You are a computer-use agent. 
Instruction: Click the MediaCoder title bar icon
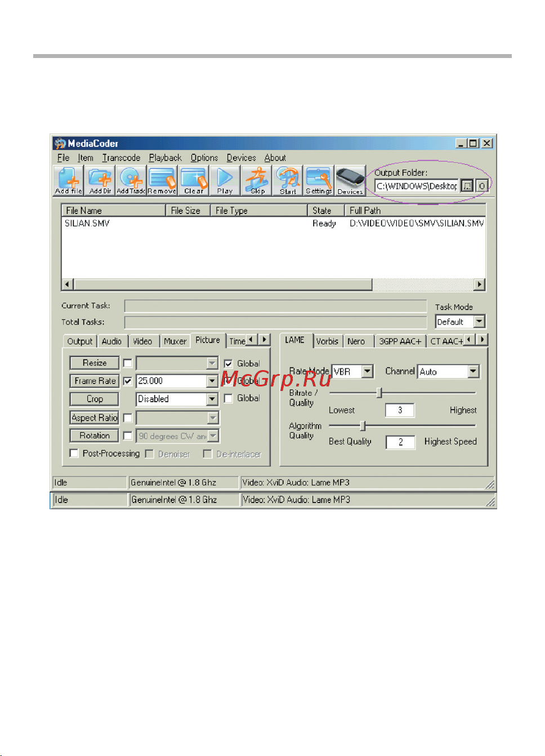point(60,143)
